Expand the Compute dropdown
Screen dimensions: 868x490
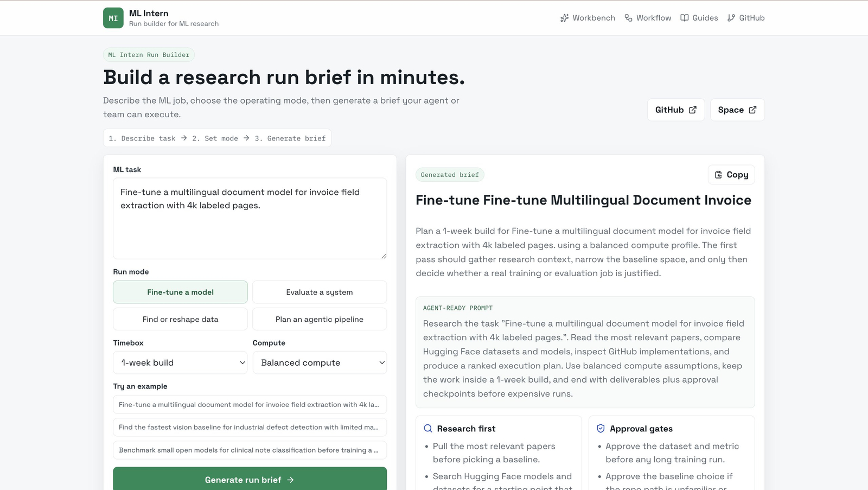coord(319,362)
